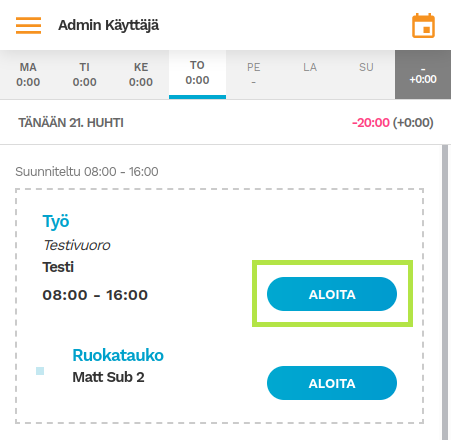Click the vertical scrollbar on right
The width and height of the screenshot is (451, 440).
coord(445,292)
